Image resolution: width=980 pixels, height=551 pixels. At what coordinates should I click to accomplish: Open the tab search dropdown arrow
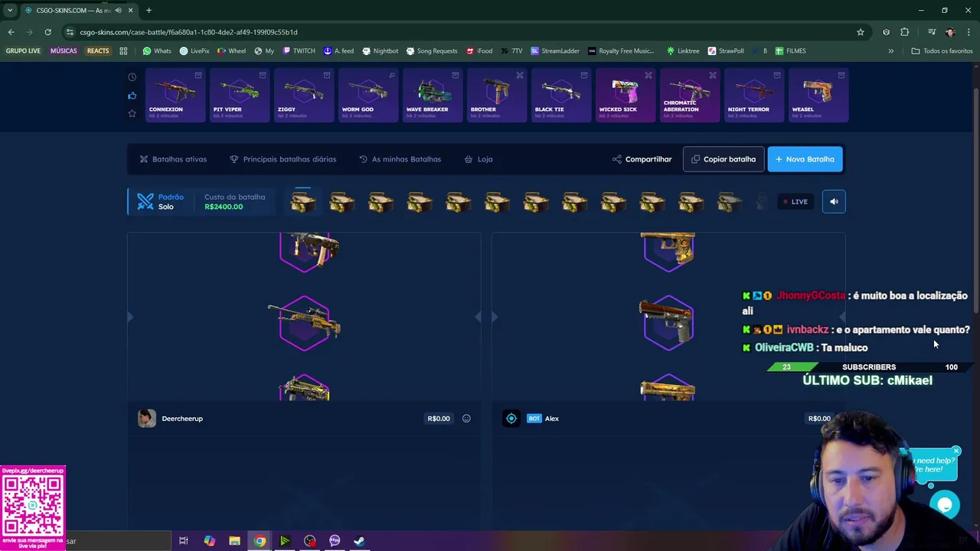point(10,10)
